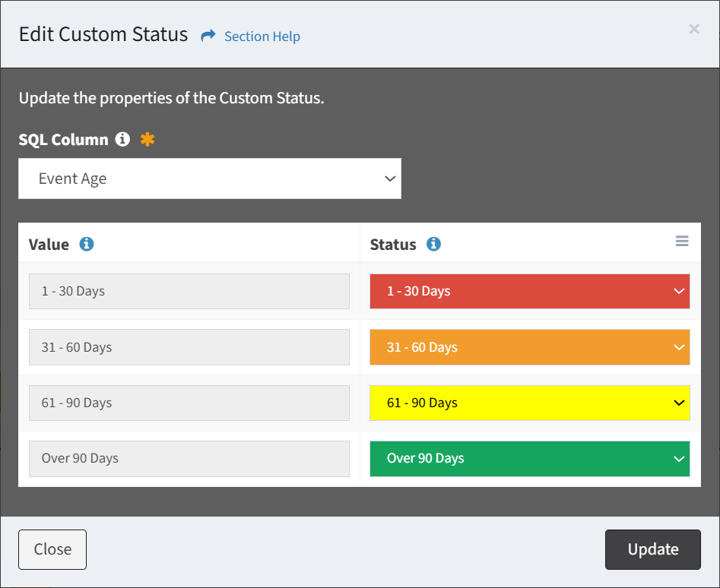Click the 1 - 30 Days value field
Screen dimensions: 720x588
point(189,291)
